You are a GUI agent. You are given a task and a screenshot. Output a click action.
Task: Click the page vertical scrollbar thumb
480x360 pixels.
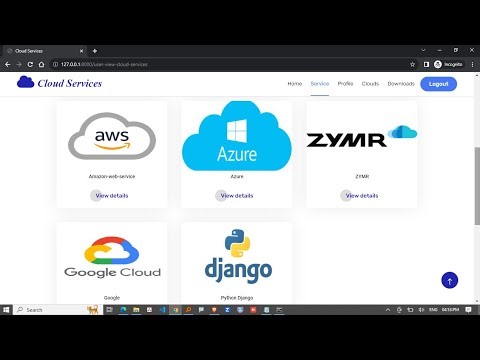click(x=477, y=186)
